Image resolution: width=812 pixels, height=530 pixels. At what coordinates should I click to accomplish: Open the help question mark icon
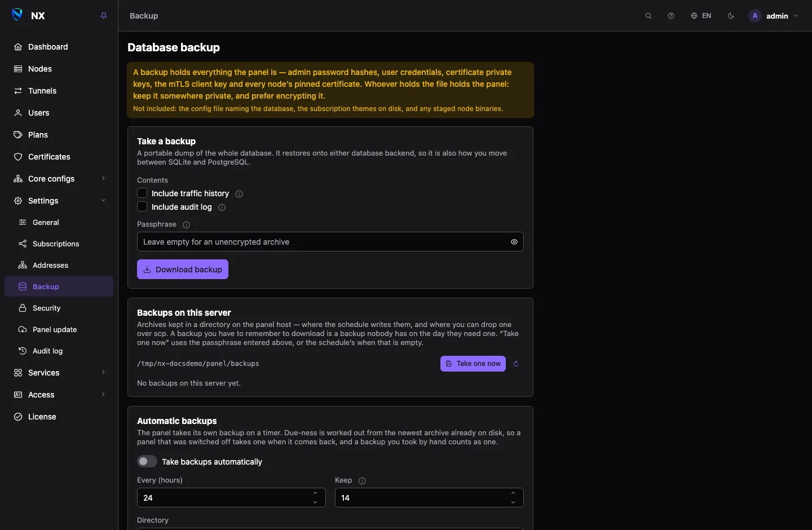[x=671, y=16]
